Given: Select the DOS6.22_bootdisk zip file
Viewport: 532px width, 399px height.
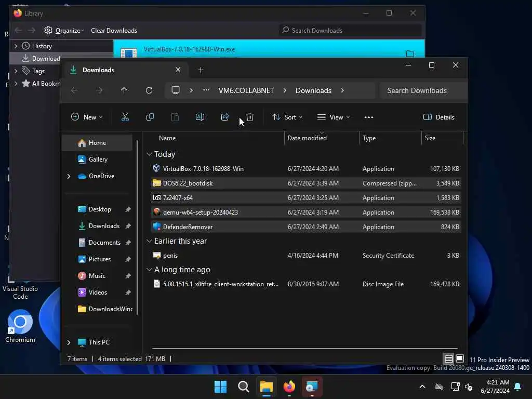Looking at the screenshot, I should [305, 183].
